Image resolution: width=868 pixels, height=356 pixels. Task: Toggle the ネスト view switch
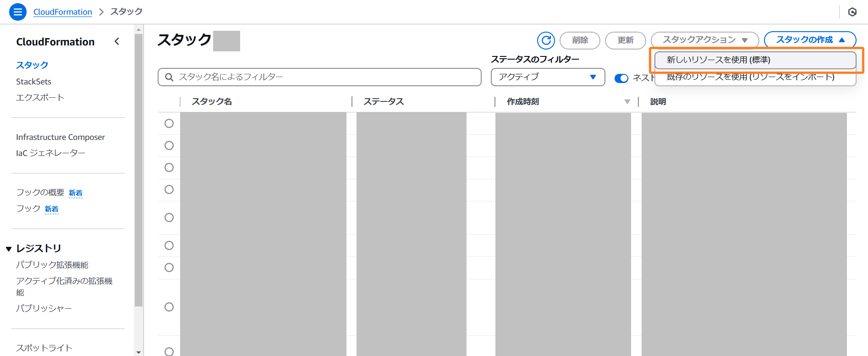pos(621,78)
